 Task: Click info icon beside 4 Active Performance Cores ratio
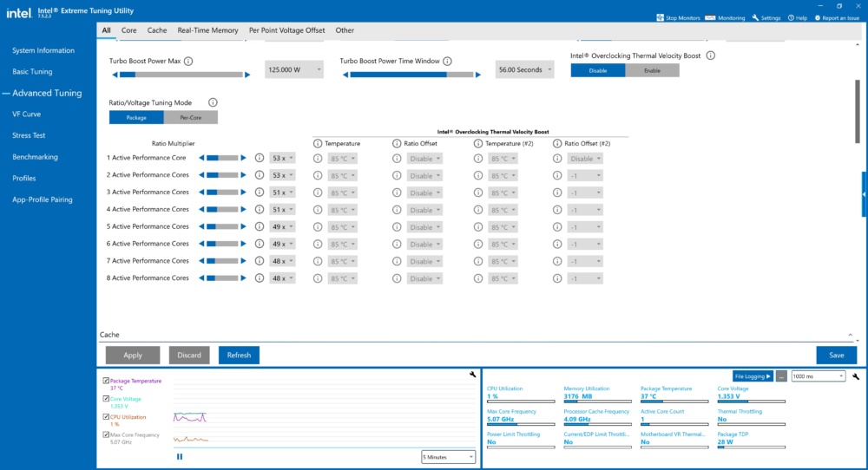click(259, 210)
